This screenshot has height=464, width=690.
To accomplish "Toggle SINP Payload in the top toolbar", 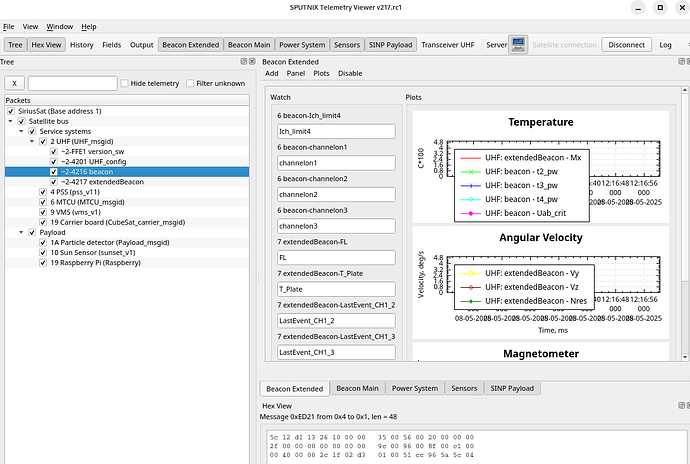I will pos(391,45).
